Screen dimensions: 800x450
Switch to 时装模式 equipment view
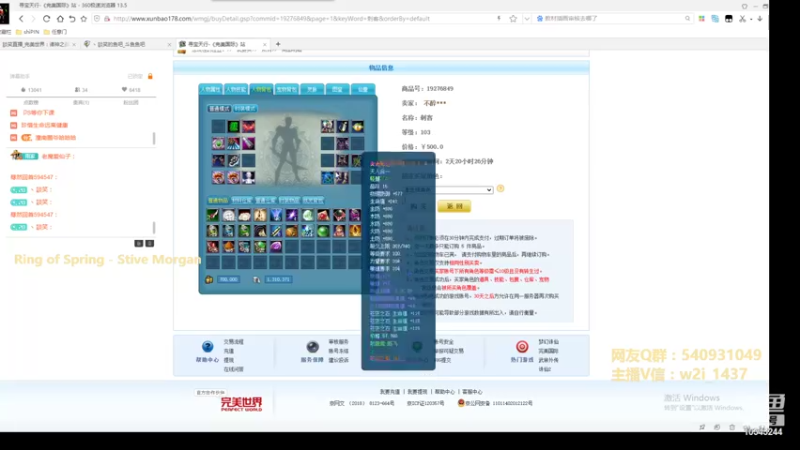coord(245,109)
